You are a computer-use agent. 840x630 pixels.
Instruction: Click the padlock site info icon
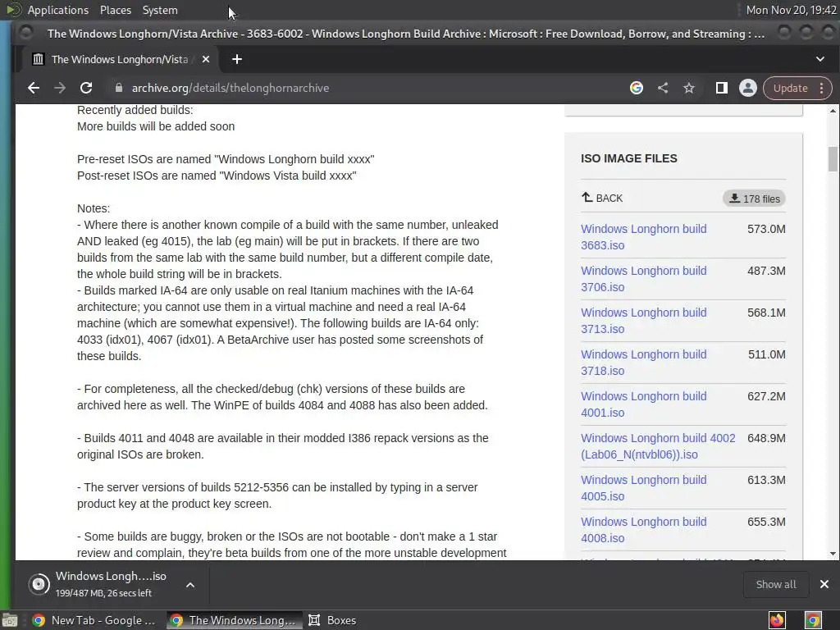click(119, 88)
